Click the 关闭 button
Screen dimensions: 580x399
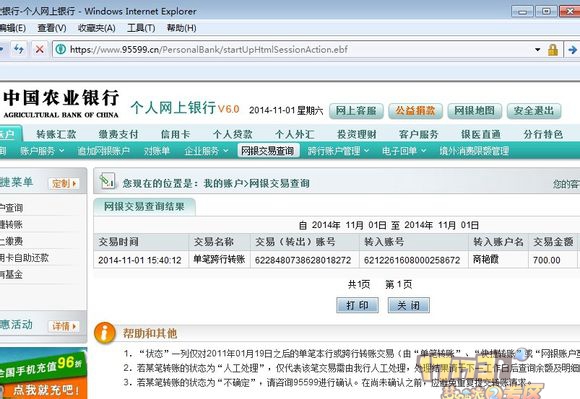(x=408, y=305)
